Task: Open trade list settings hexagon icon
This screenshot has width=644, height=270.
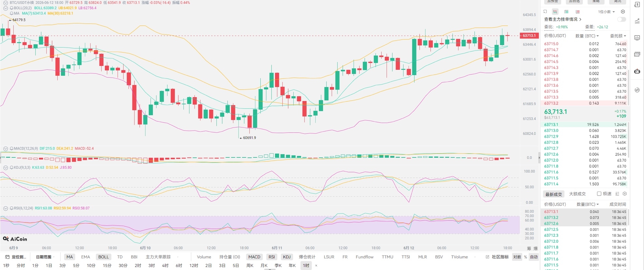Action: tap(625, 194)
